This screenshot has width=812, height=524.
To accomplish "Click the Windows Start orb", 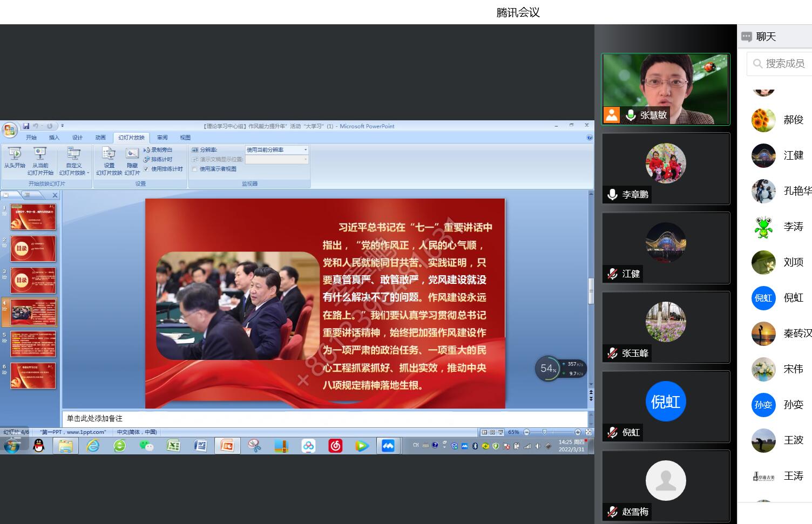I will click(12, 446).
